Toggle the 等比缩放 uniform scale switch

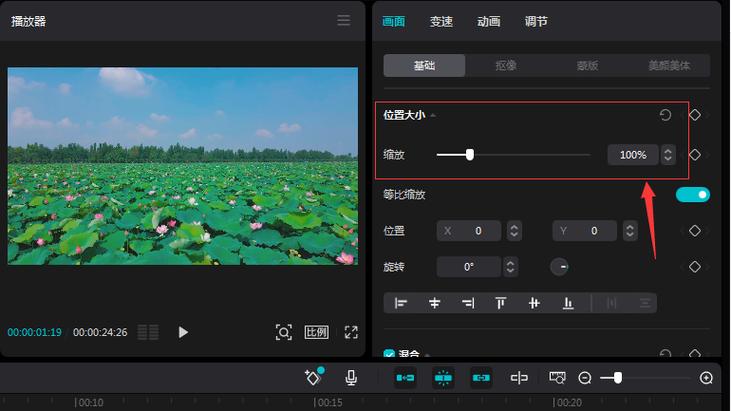point(693,194)
